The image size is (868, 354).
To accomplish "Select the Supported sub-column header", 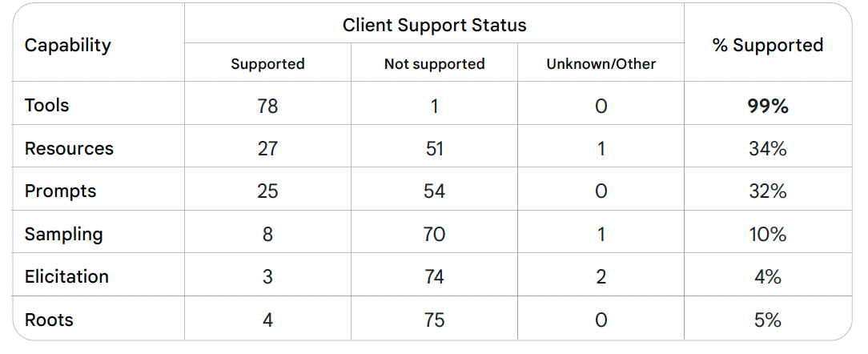I will coord(267,64).
